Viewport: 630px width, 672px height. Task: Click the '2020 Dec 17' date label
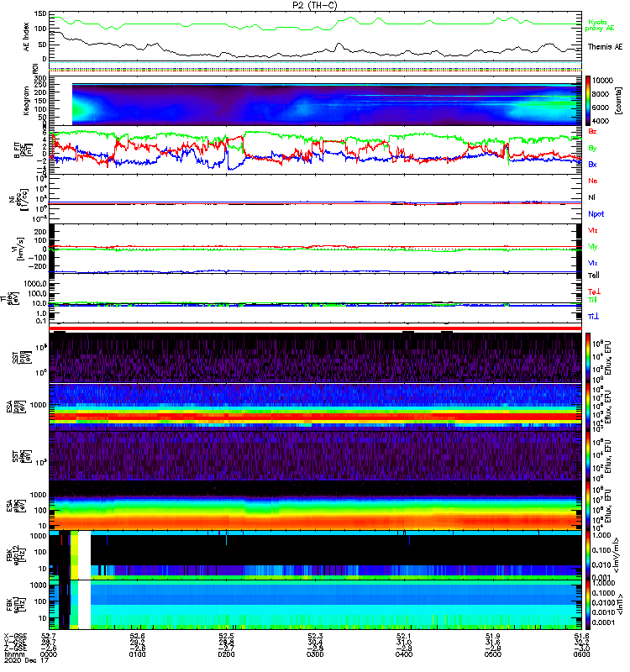tap(26, 660)
